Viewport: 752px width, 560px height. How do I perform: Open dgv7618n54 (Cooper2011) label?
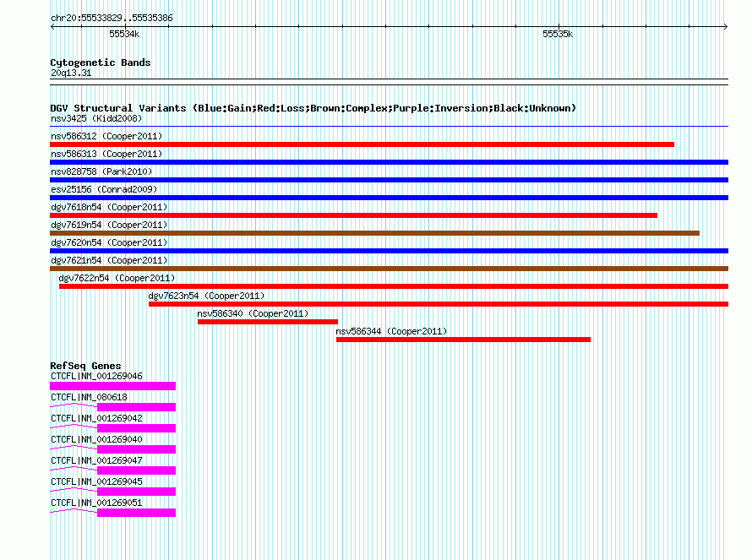tap(109, 207)
